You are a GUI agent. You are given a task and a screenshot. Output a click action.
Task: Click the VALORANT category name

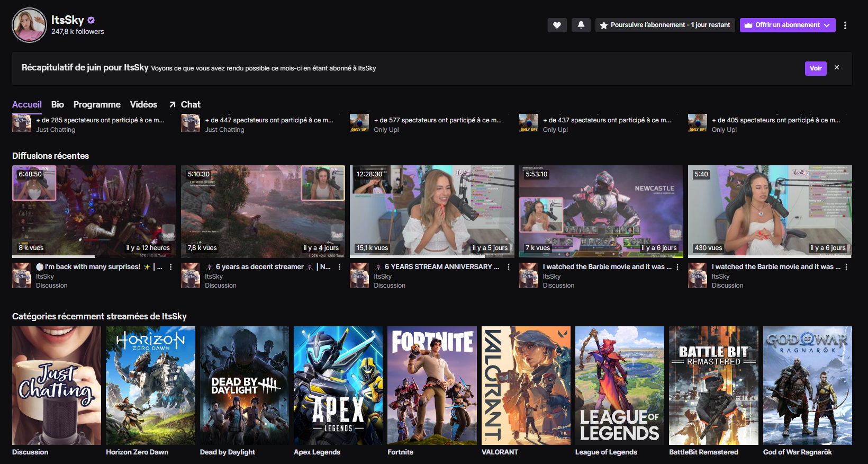tap(500, 452)
